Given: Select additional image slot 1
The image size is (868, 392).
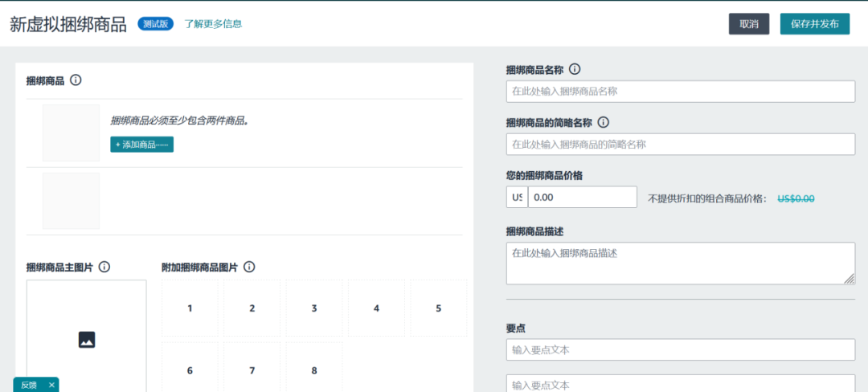Looking at the screenshot, I should [190, 308].
